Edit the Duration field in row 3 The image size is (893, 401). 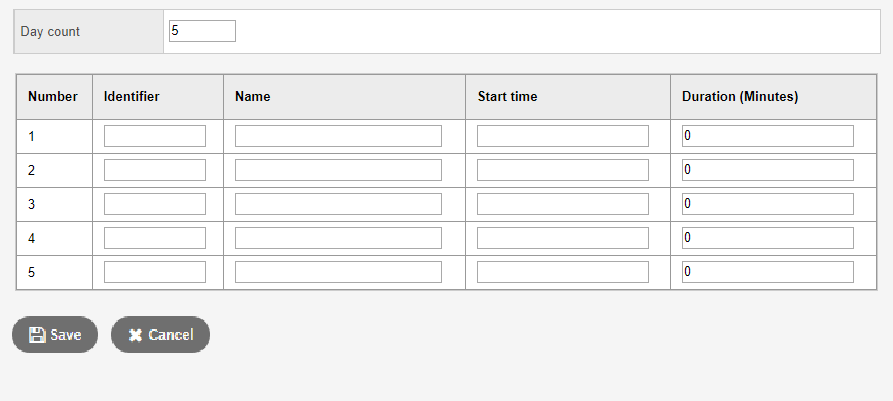click(767, 204)
